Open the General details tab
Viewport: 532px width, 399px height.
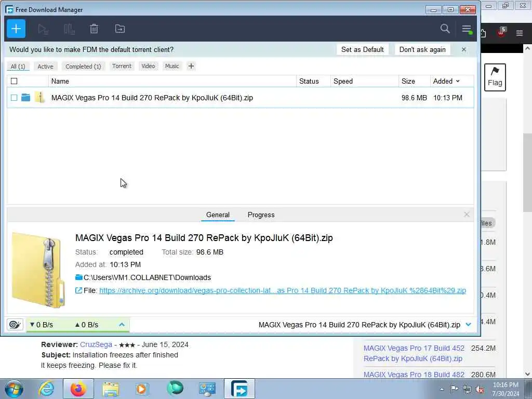[218, 215]
